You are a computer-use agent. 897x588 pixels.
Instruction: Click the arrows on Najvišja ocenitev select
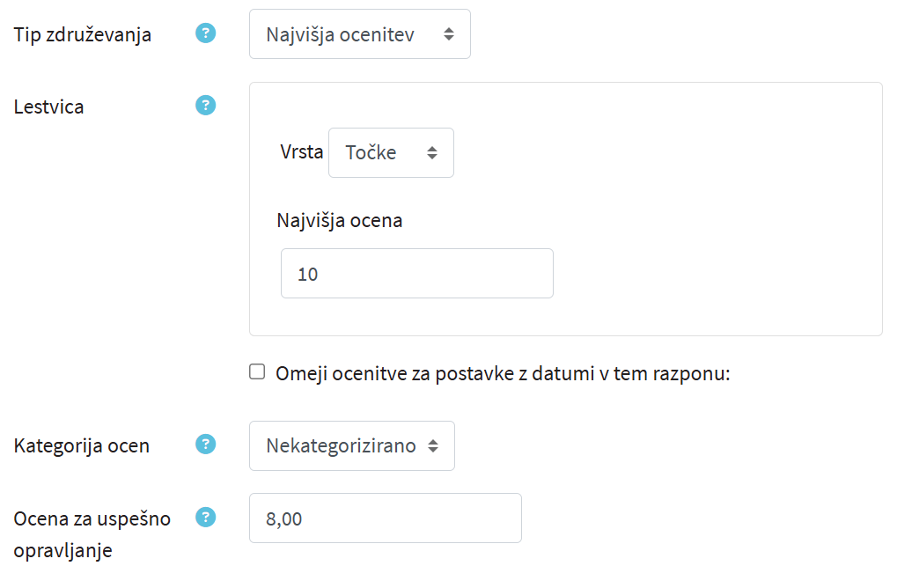(449, 34)
